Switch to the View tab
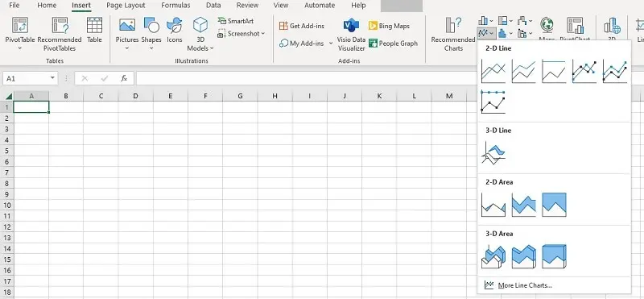644x299 pixels. (x=281, y=6)
